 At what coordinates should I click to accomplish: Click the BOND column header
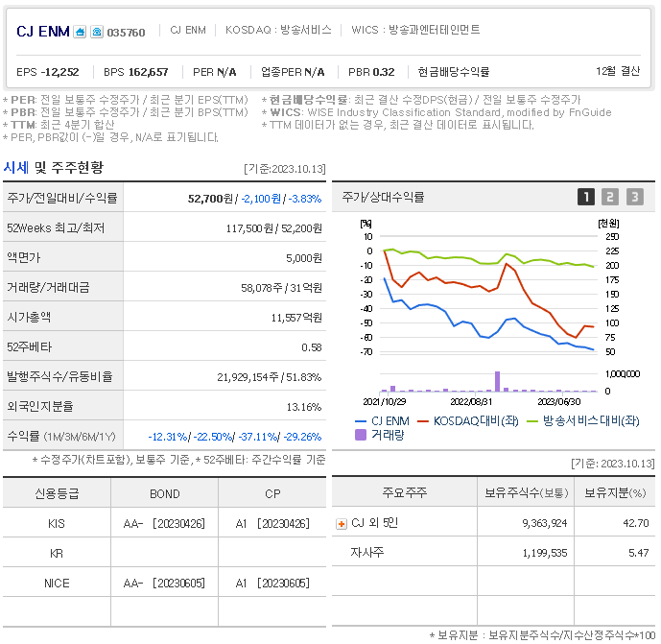click(x=165, y=494)
